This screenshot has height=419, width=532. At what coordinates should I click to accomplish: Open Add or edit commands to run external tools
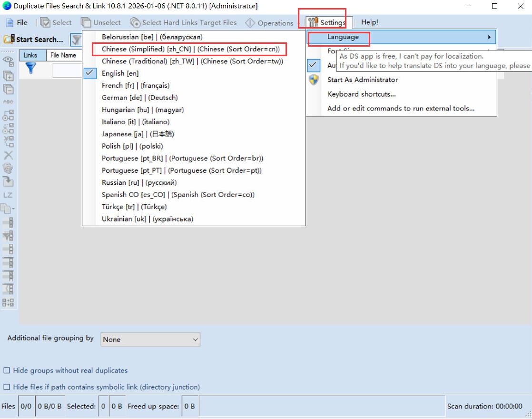tap(402, 108)
